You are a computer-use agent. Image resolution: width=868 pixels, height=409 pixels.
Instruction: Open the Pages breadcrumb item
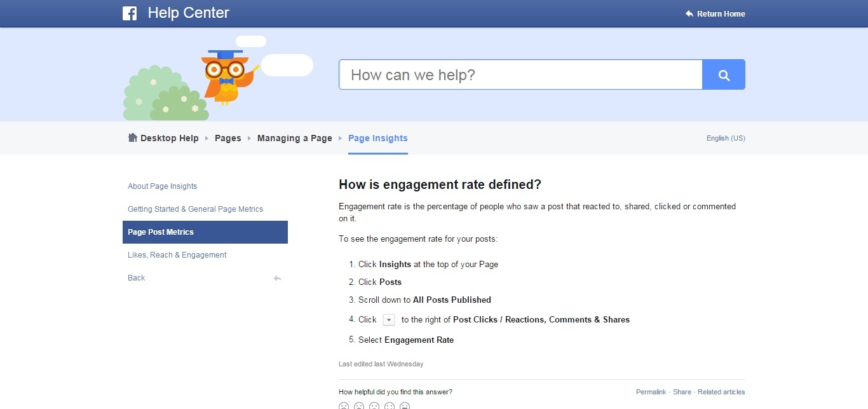[x=228, y=138]
